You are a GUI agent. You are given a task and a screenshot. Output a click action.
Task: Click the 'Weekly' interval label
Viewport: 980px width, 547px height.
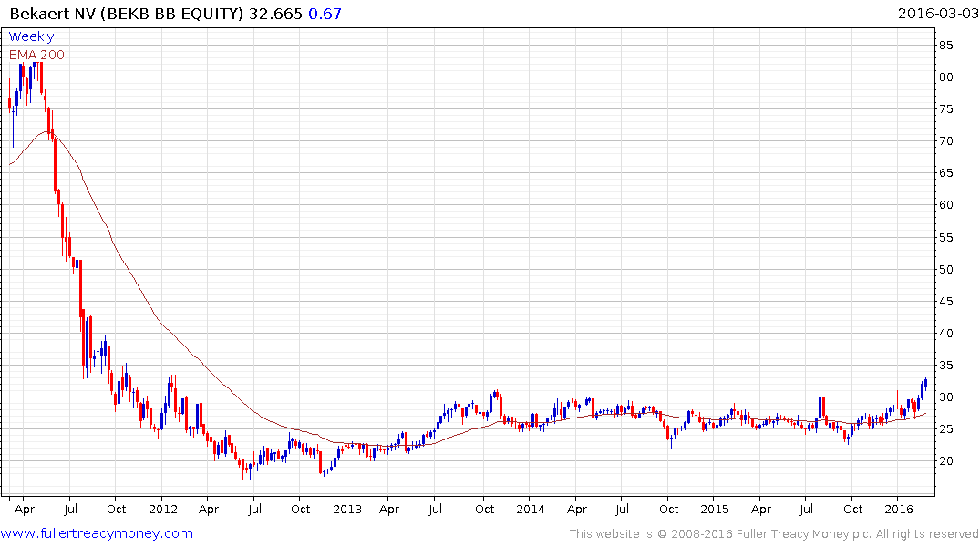(x=31, y=36)
